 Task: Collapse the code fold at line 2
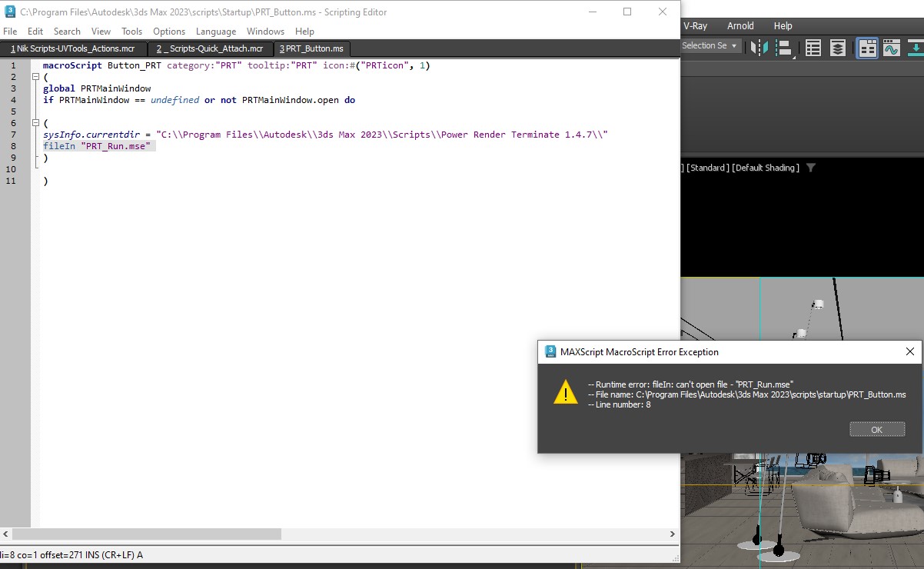(x=35, y=78)
